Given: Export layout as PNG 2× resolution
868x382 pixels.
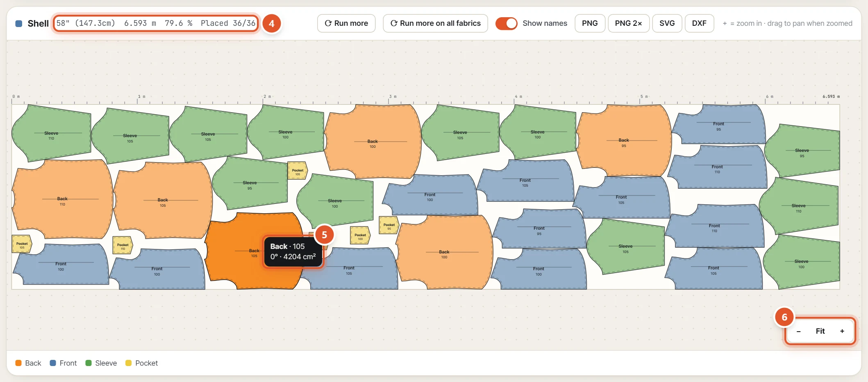Looking at the screenshot, I should (x=628, y=23).
